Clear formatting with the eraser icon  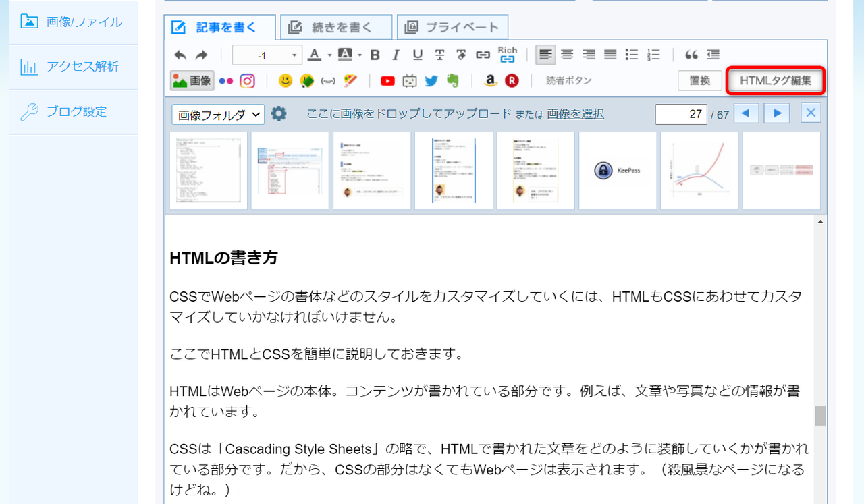point(461,55)
